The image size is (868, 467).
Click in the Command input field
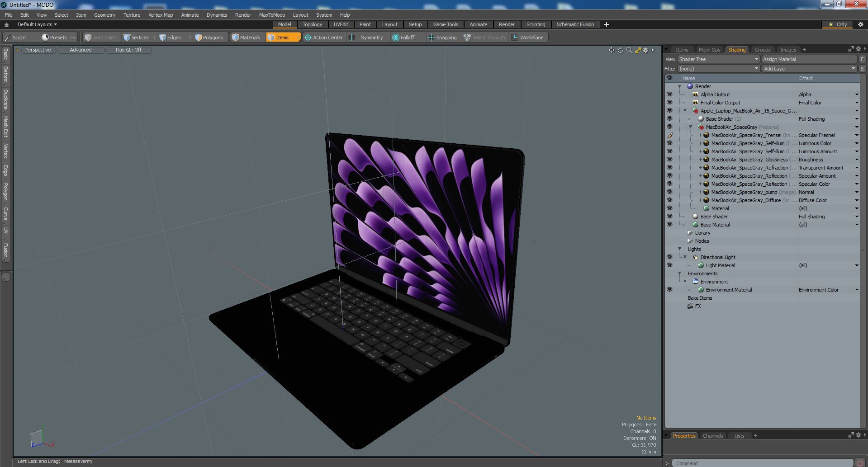pos(763,463)
